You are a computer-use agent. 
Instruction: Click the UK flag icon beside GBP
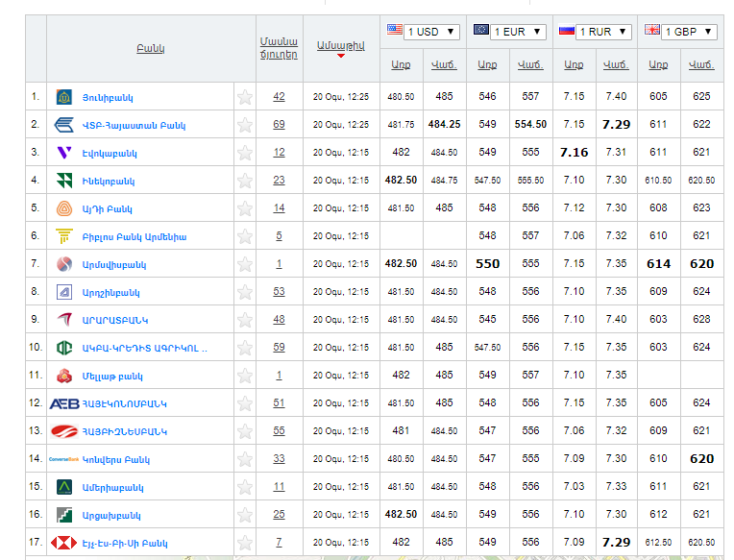coord(652,30)
